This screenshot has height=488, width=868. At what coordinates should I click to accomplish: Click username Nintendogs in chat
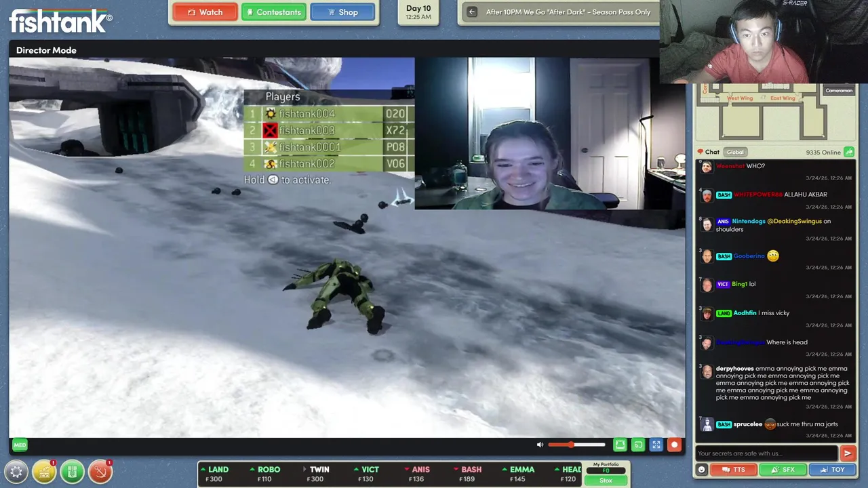pyautogui.click(x=749, y=221)
